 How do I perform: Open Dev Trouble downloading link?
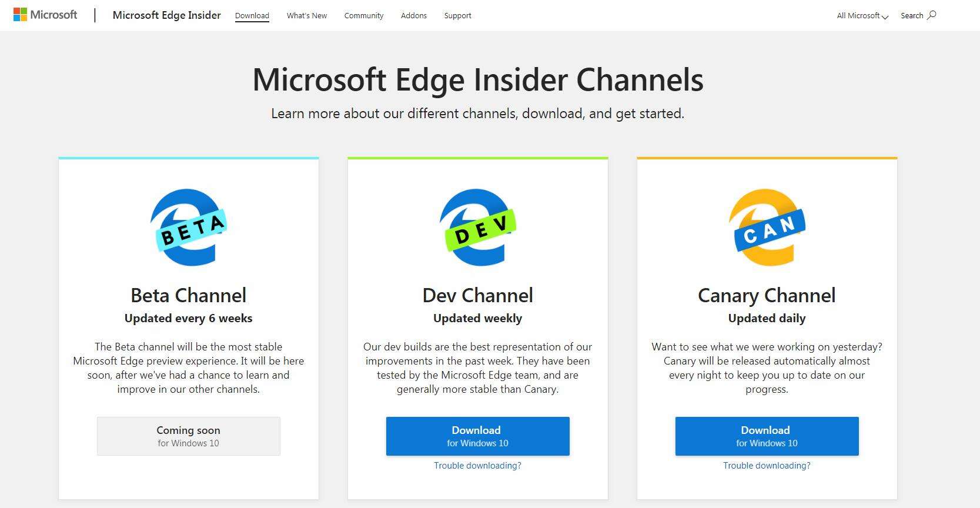[478, 466]
